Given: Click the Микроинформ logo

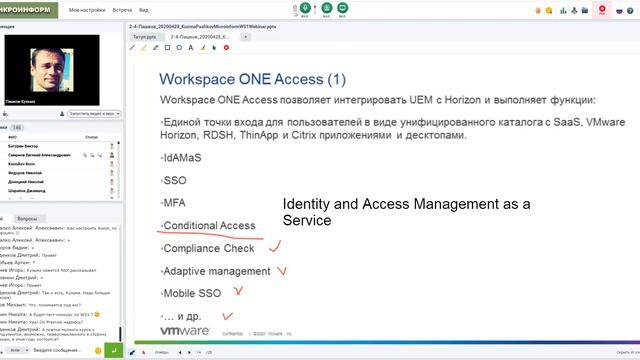Looking at the screenshot, I should click(x=28, y=10).
